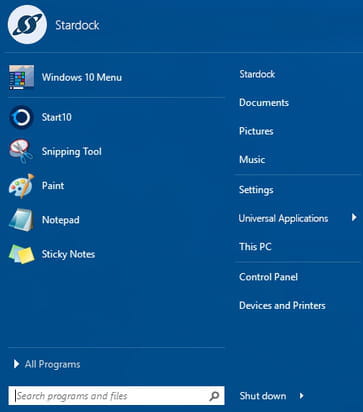363x412 pixels.
Task: Click the Universal Applications entry
Action: [283, 218]
